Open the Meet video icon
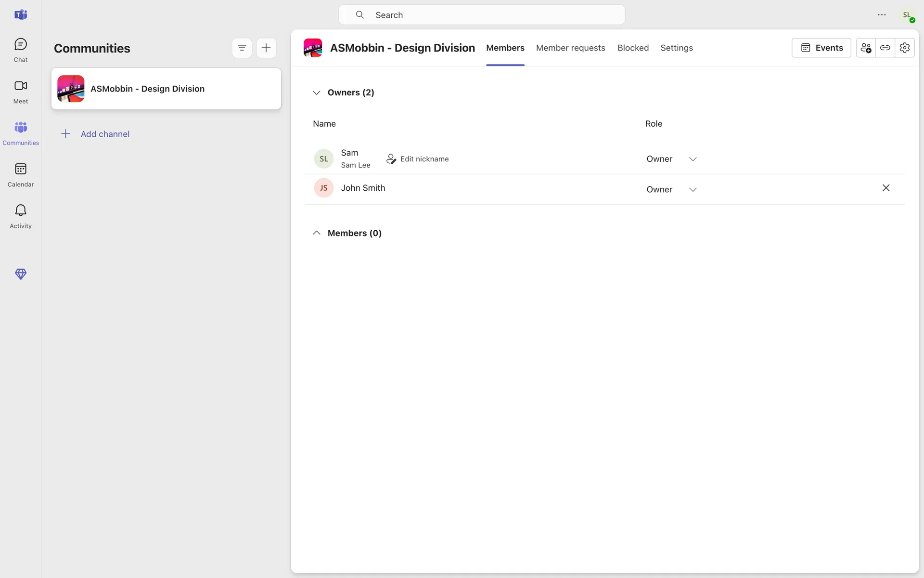Viewport: 924px width, 578px height. (x=20, y=92)
